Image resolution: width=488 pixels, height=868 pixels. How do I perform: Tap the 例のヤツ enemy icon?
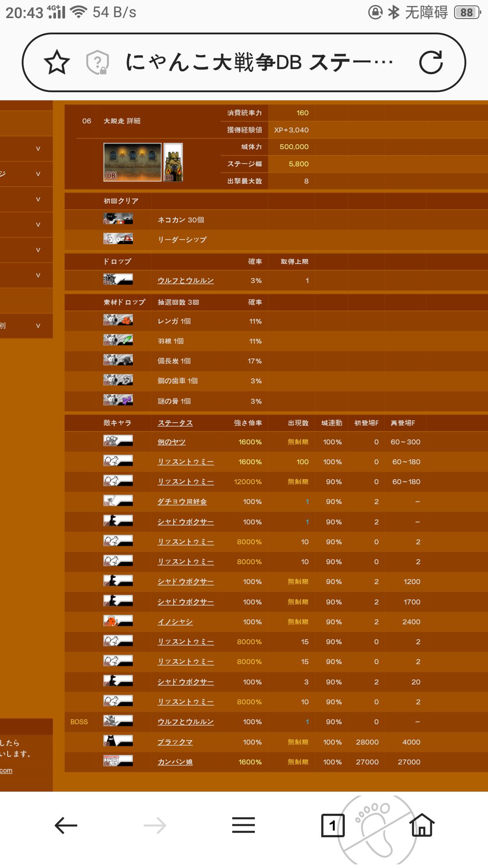point(118,441)
